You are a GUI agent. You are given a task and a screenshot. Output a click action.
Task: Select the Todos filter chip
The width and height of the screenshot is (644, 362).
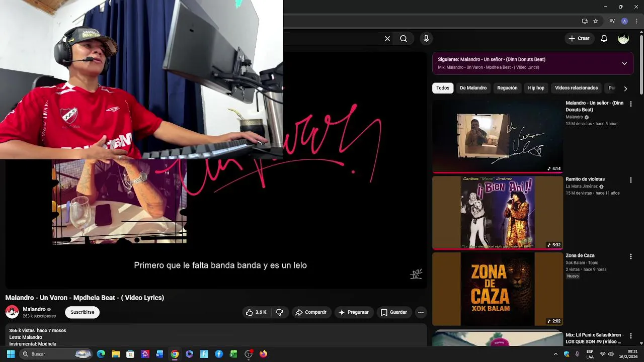(x=443, y=88)
